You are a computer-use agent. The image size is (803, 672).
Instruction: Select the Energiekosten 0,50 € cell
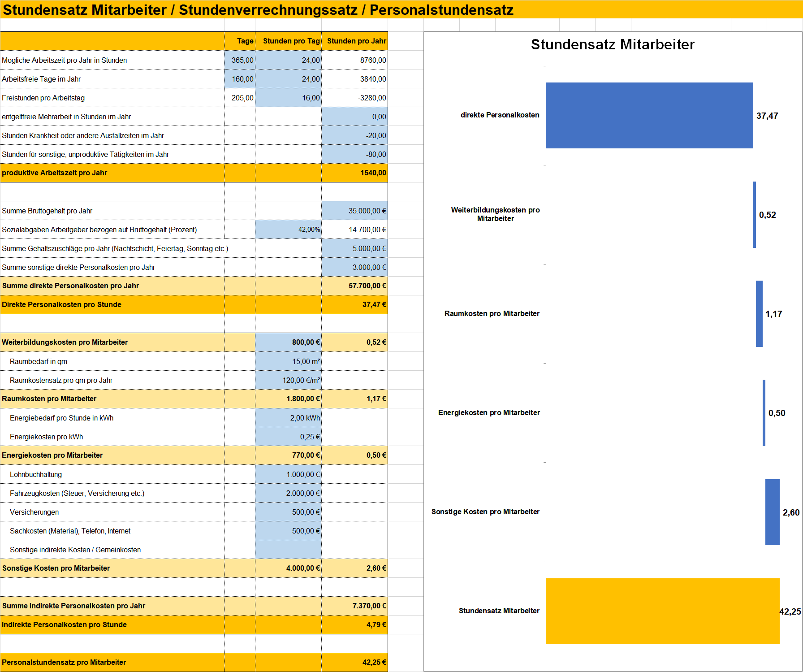[x=354, y=455]
